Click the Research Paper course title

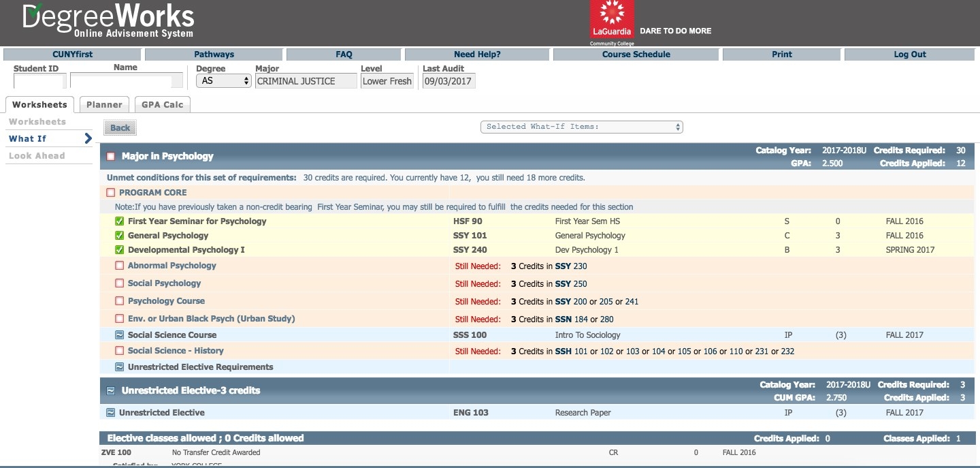click(583, 413)
